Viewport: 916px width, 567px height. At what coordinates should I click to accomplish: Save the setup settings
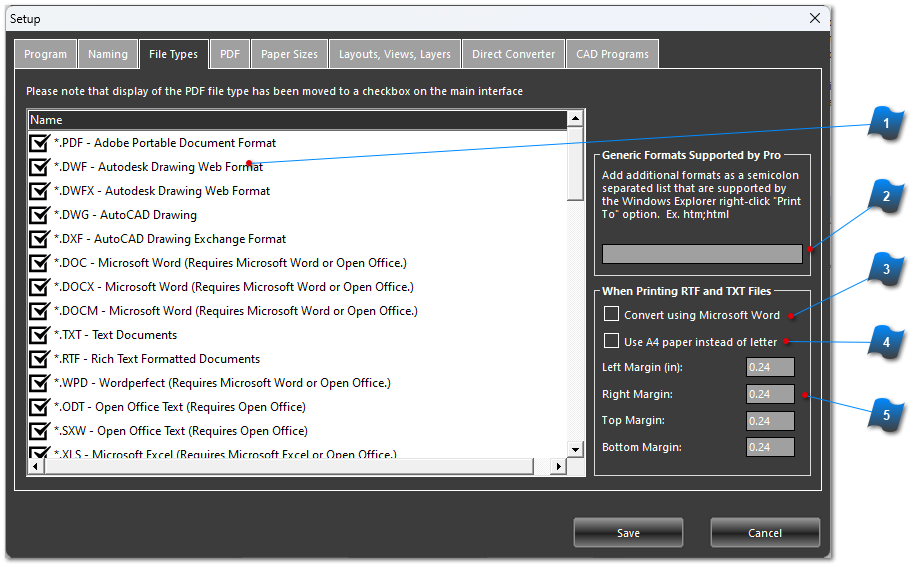pyautogui.click(x=628, y=533)
